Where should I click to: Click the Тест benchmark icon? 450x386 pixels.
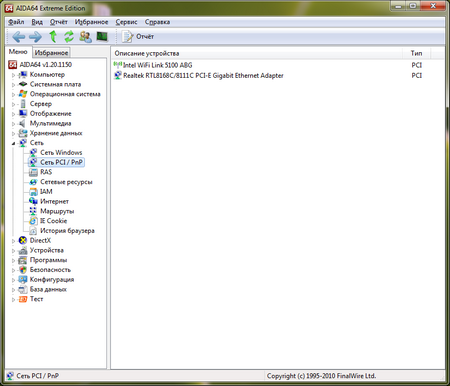pos(23,299)
